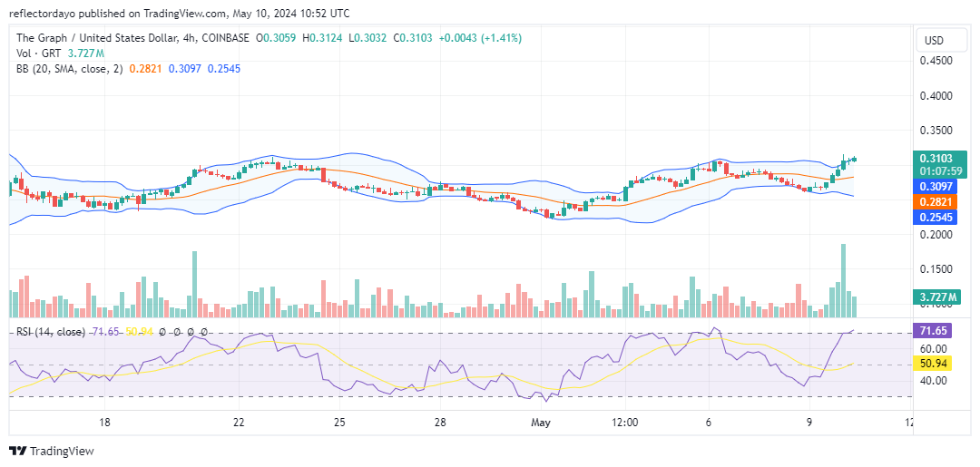Click the 28 date label on time axis
980x467 pixels.
(x=439, y=423)
